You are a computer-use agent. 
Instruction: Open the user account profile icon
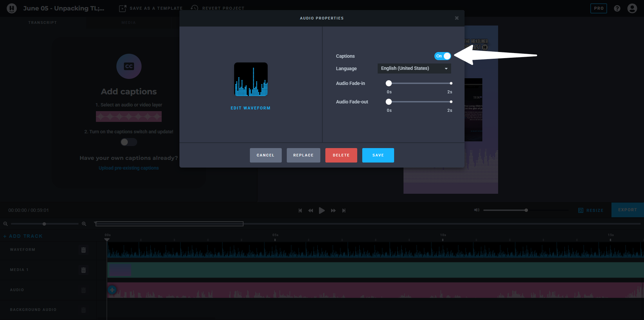click(632, 8)
